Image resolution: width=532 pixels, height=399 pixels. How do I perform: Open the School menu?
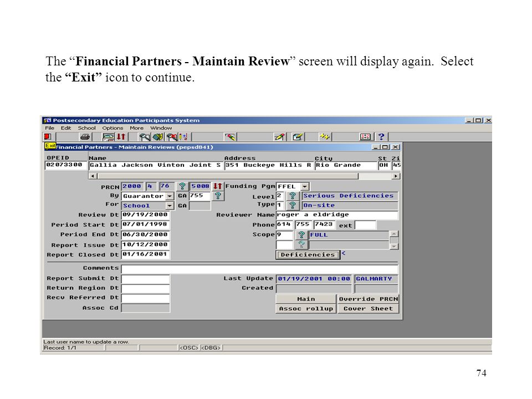click(86, 128)
